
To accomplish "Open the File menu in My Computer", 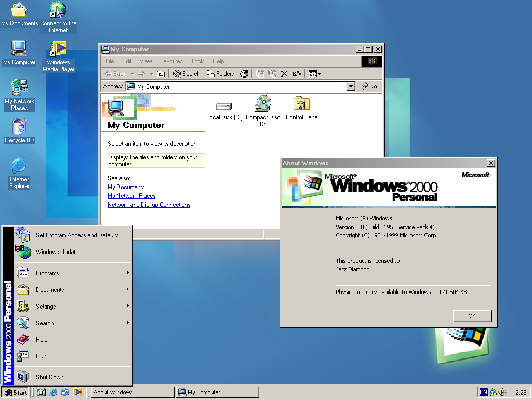I will pos(110,61).
